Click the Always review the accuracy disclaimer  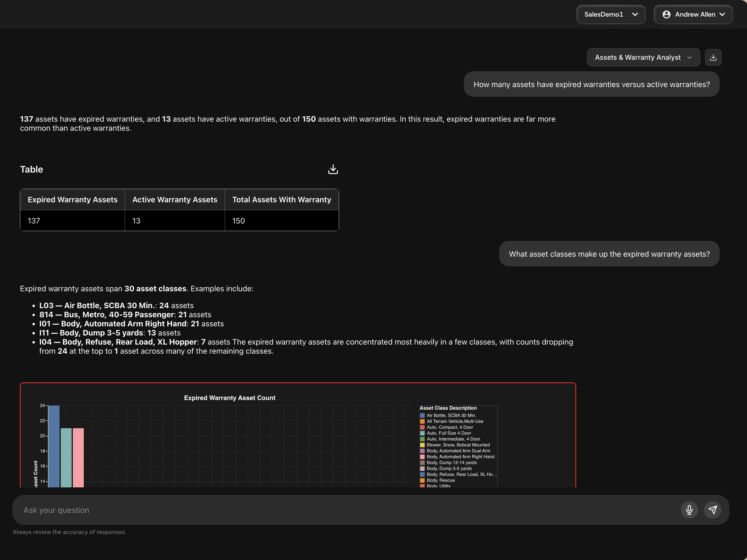click(69, 532)
